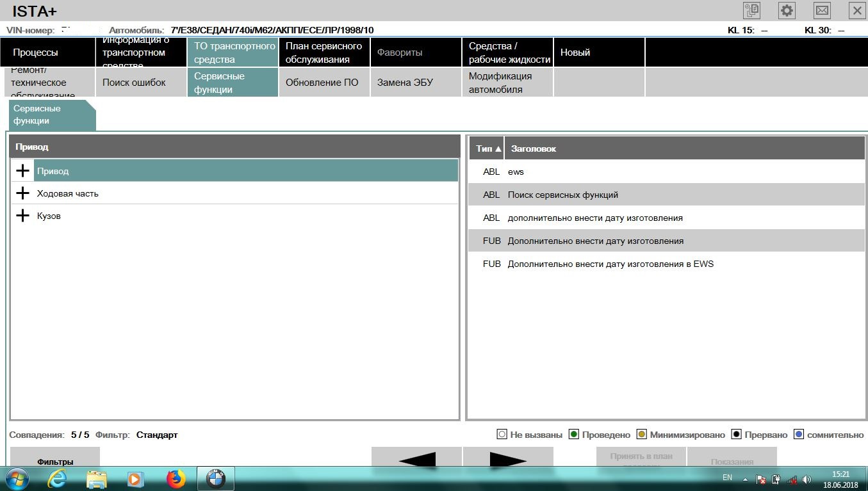Viewport: 868px width, 491px height.
Task: Click the Фильтры button
Action: [55, 457]
